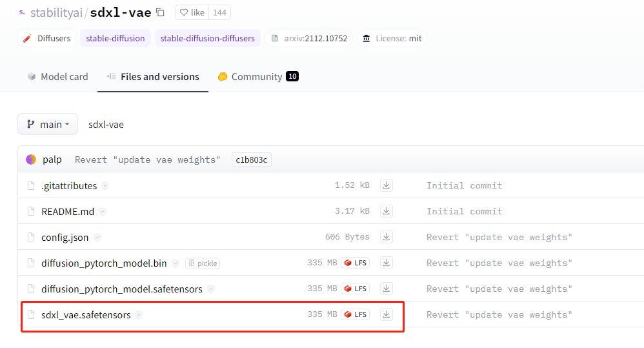The width and height of the screenshot is (644, 348).
Task: Download .gitattributes via download icon
Action: coord(386,185)
